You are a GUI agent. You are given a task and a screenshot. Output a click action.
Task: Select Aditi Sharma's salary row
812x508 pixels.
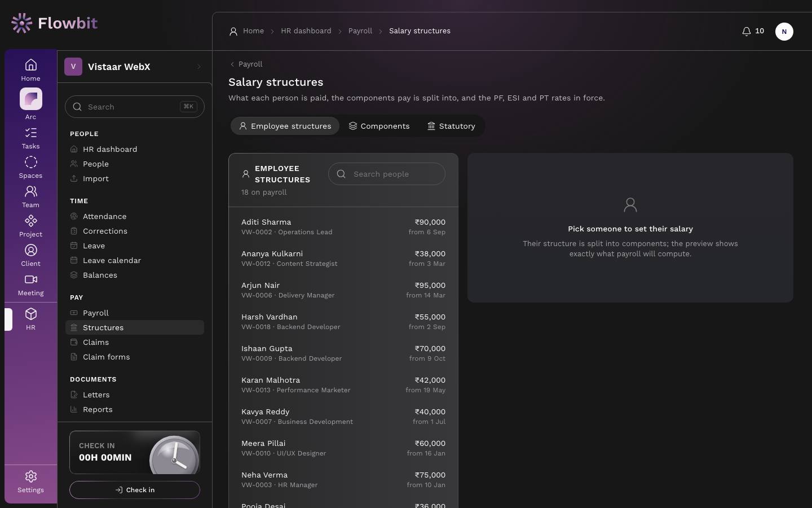tap(343, 227)
